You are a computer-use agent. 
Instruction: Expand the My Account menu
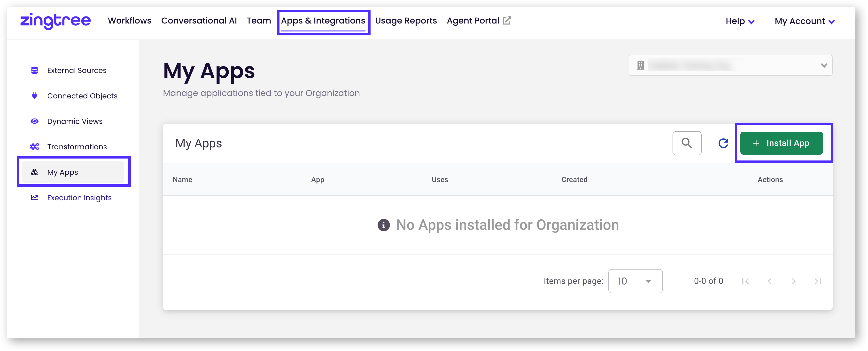[x=804, y=21]
